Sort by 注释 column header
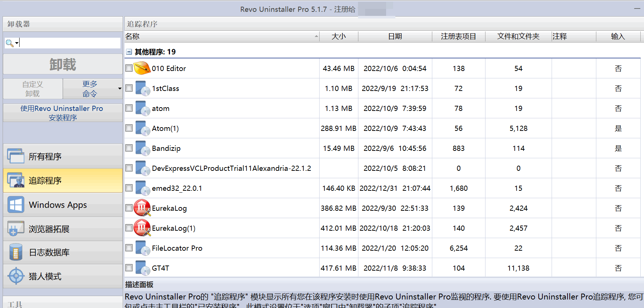 (x=574, y=36)
